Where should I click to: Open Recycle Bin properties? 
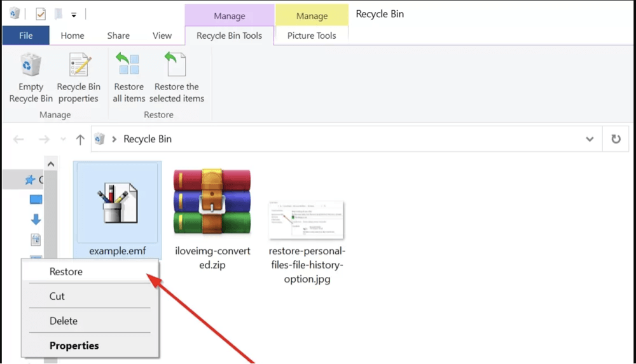(x=79, y=78)
